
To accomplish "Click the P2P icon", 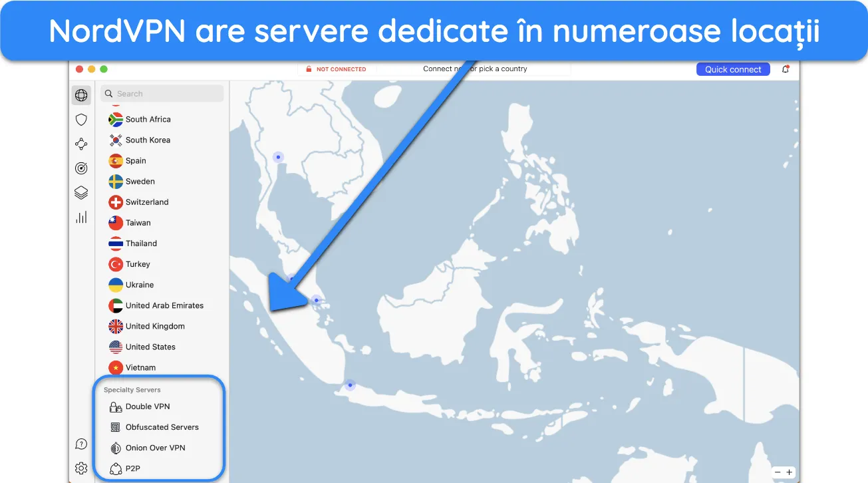I will tap(116, 468).
